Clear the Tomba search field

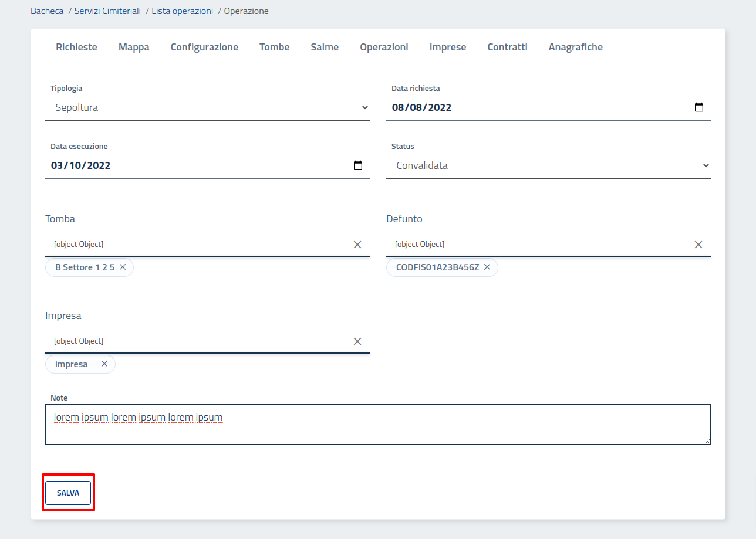pyautogui.click(x=357, y=245)
